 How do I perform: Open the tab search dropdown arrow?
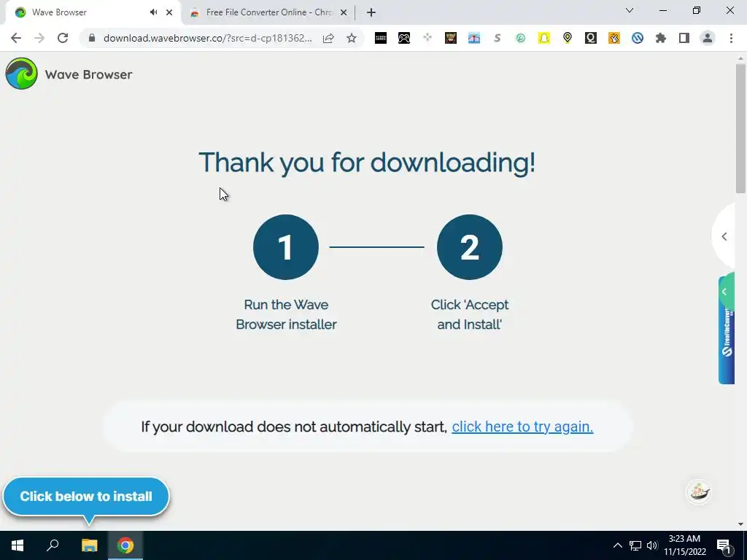point(630,10)
